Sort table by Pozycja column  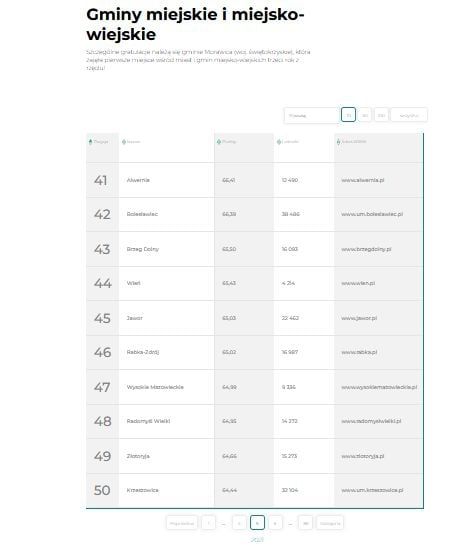coord(99,142)
